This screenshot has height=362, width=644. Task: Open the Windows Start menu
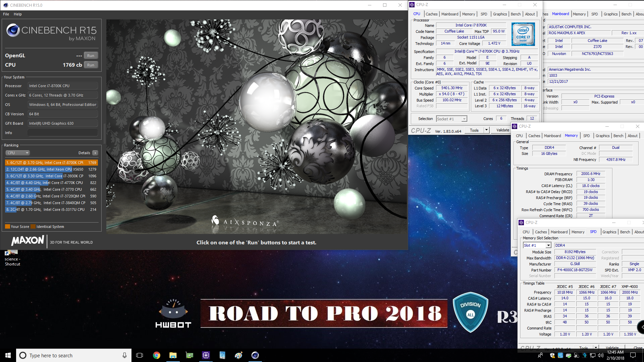click(8, 355)
